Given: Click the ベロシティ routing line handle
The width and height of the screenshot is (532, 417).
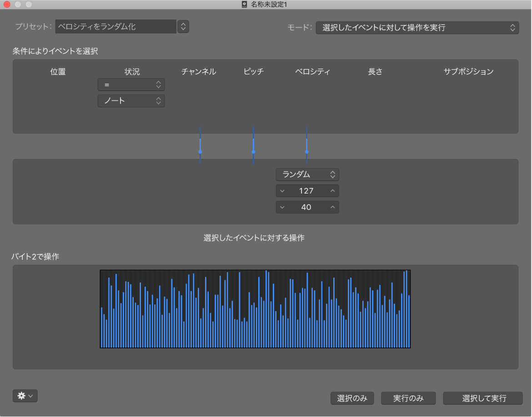Looking at the screenshot, I should (307, 152).
